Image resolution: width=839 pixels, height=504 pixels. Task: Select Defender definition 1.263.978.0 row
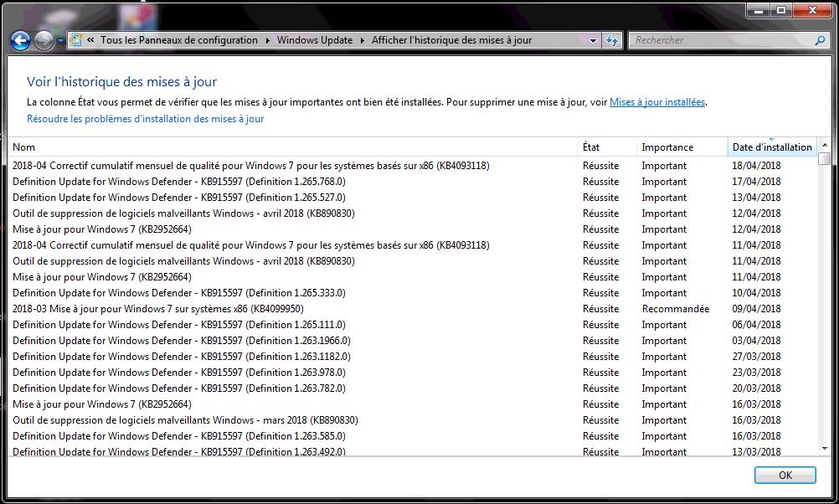[412, 373]
